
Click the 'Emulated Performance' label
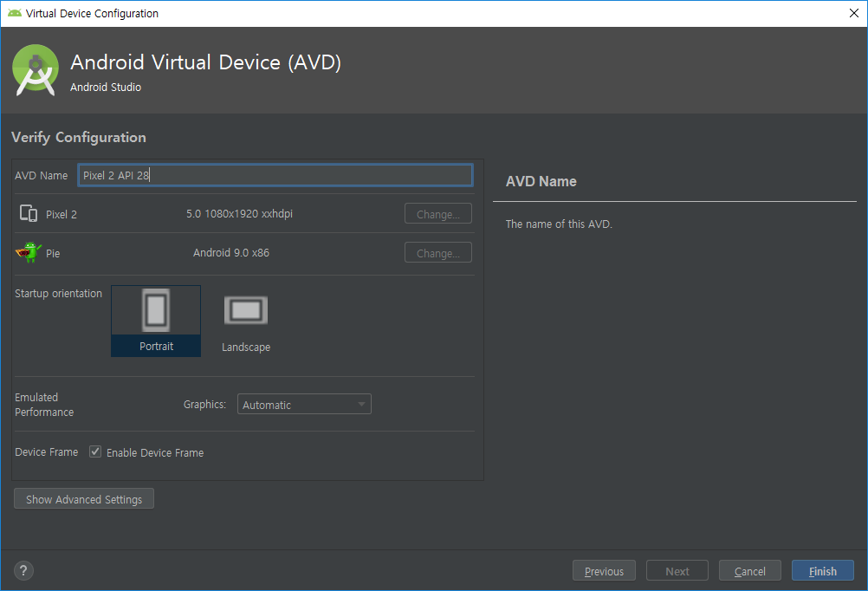point(44,405)
